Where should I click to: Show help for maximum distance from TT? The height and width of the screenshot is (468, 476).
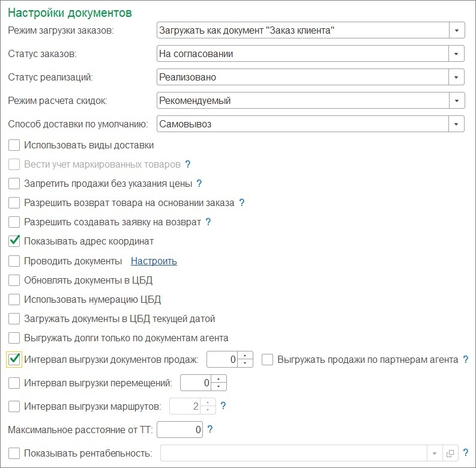tap(210, 429)
